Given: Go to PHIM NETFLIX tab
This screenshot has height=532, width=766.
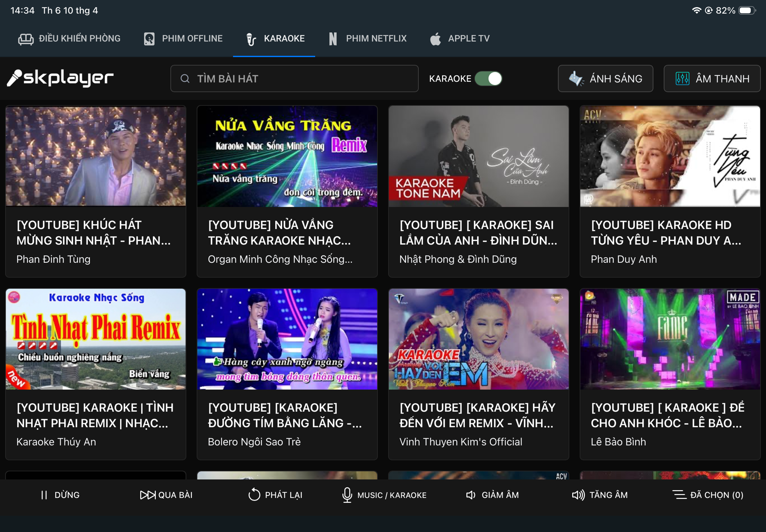Looking at the screenshot, I should [x=367, y=39].
